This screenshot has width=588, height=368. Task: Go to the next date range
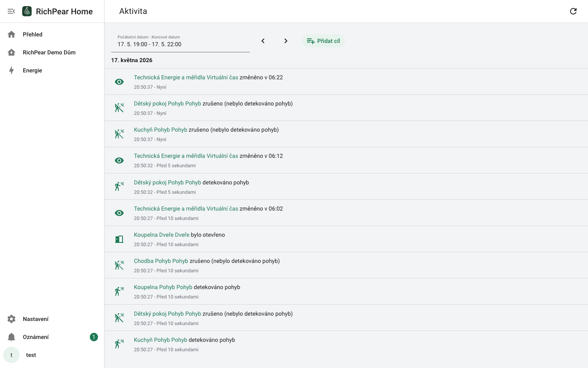pos(286,41)
